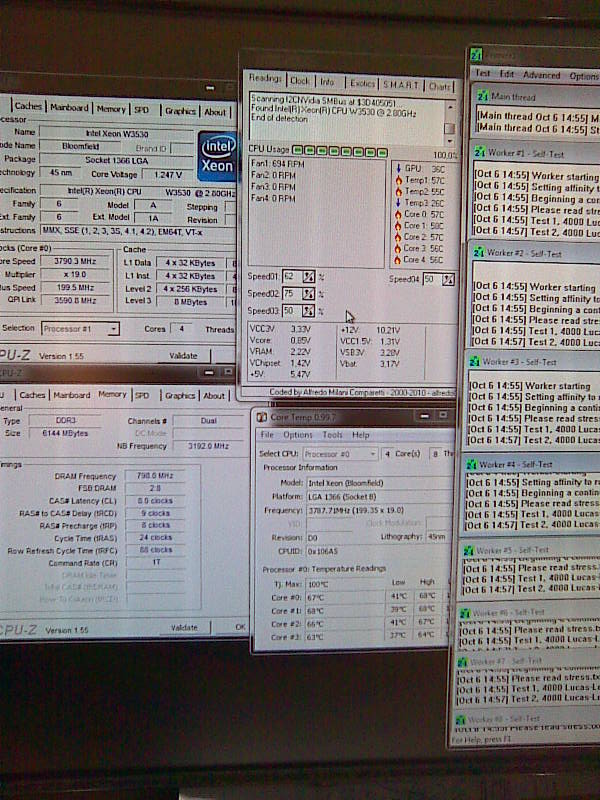
Task: Click the last green CPU Usage indicator
Action: coord(382,152)
